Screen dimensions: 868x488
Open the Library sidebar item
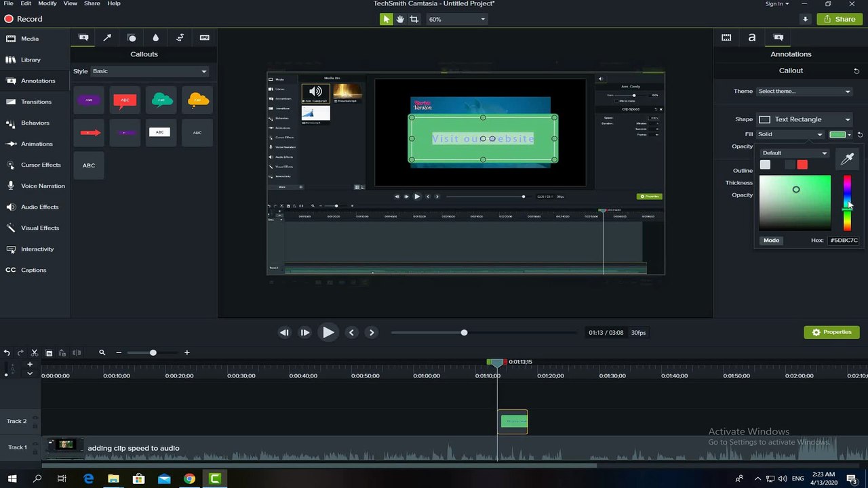23,60
